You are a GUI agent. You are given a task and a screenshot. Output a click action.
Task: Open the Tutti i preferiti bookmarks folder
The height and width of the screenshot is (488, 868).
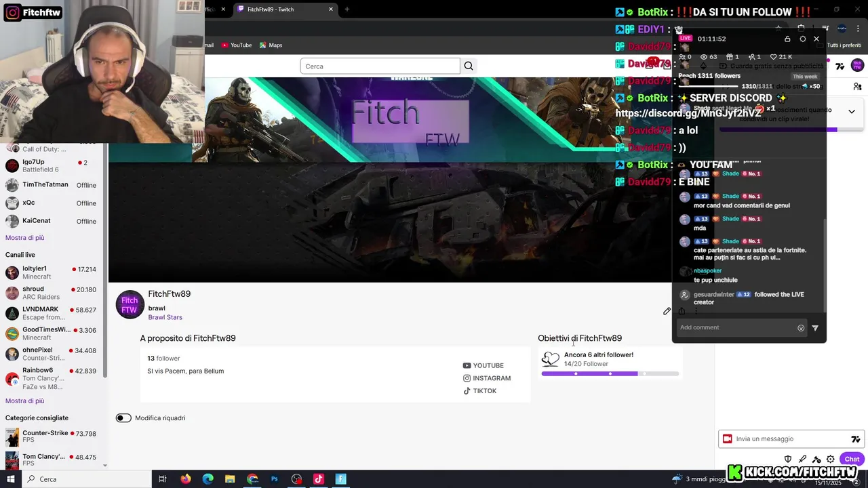coord(843,45)
